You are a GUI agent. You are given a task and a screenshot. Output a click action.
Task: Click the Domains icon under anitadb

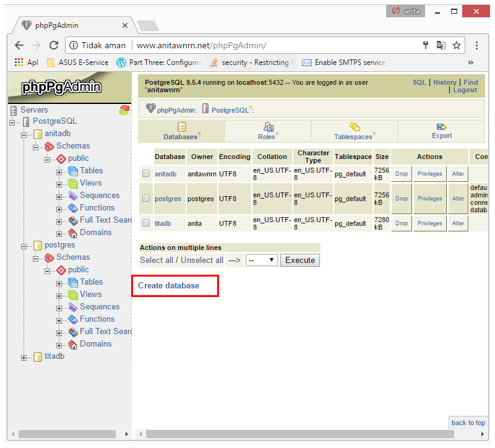point(73,233)
